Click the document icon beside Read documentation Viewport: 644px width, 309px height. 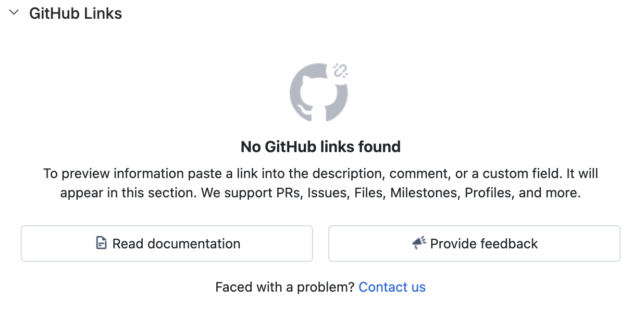click(x=101, y=243)
